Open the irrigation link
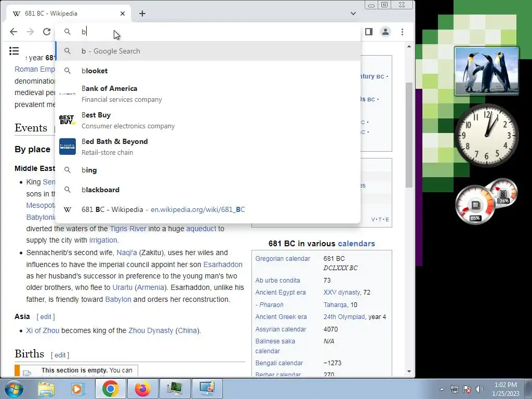This screenshot has height=399, width=532. click(x=103, y=240)
